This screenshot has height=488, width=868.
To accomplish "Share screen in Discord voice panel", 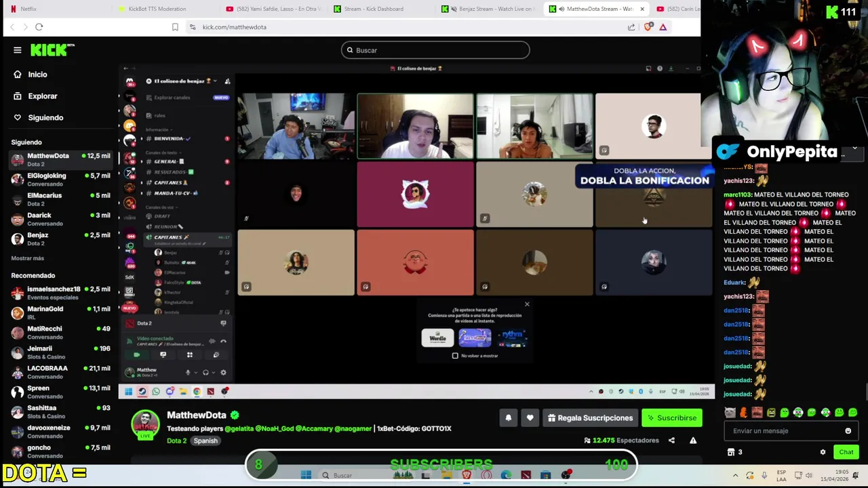I will [163, 354].
